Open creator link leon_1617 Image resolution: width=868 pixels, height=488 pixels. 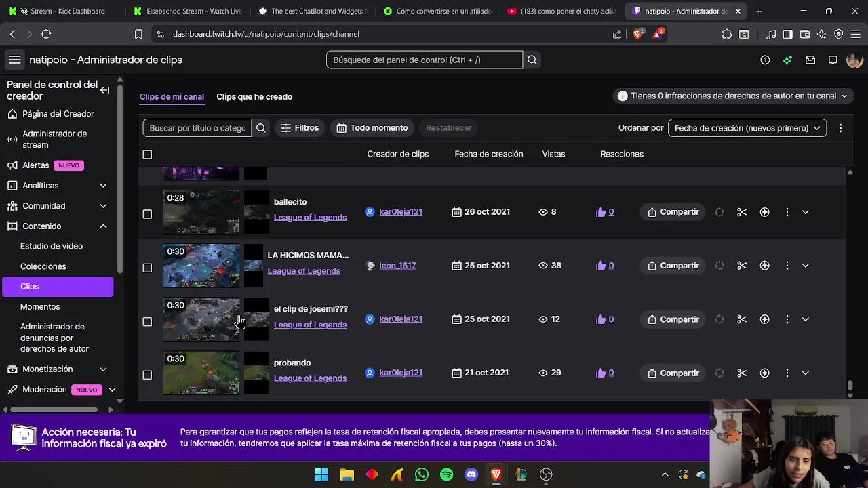397,266
